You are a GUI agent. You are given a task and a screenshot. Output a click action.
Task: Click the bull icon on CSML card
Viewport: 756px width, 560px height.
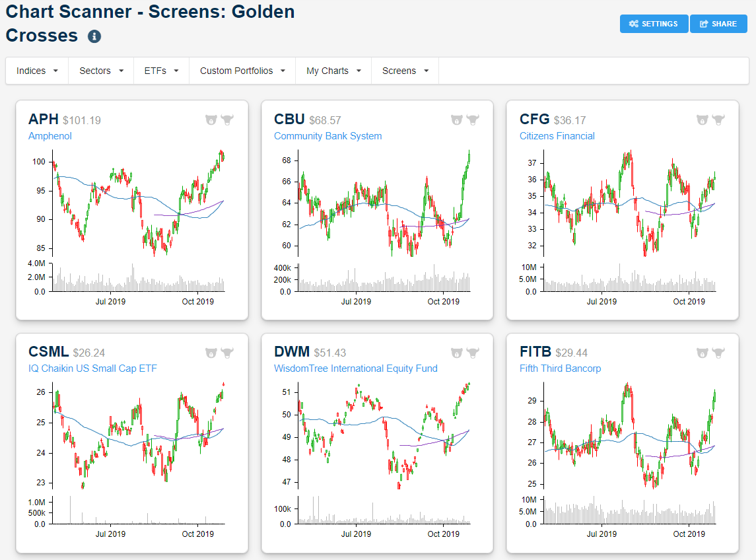point(227,352)
